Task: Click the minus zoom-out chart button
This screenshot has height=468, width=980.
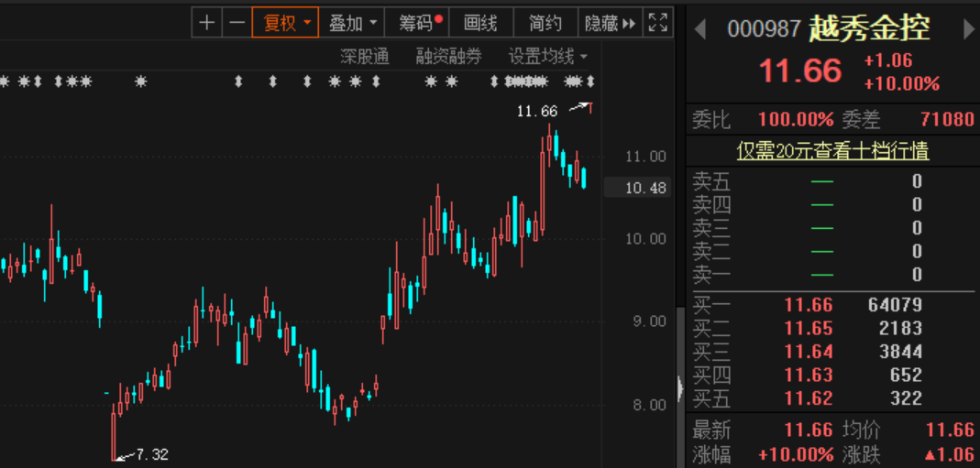Action: (237, 23)
